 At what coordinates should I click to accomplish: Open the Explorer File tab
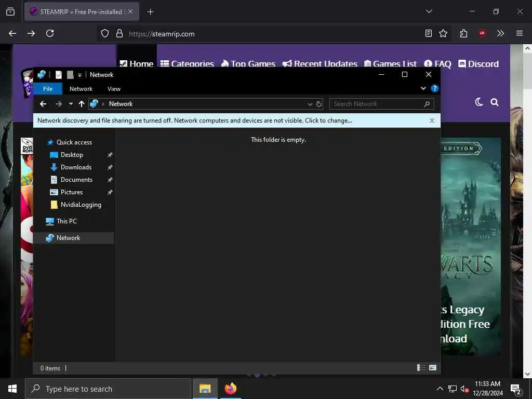pyautogui.click(x=48, y=88)
